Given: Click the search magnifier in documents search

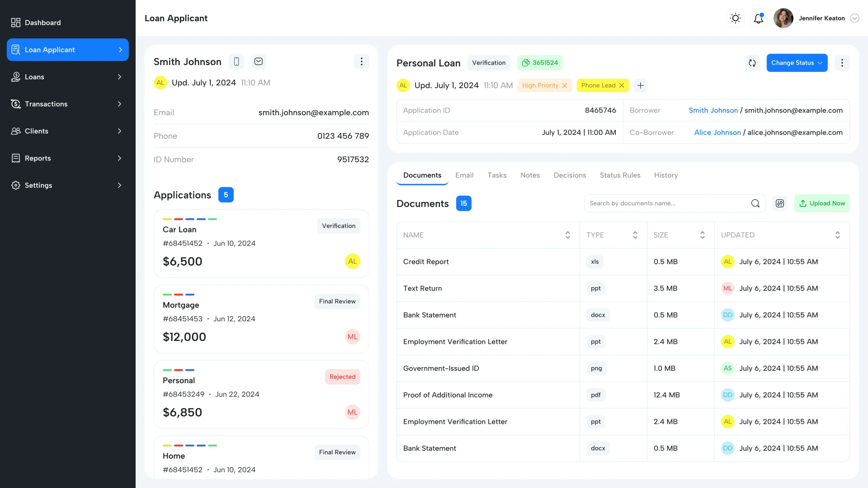Looking at the screenshot, I should [755, 203].
